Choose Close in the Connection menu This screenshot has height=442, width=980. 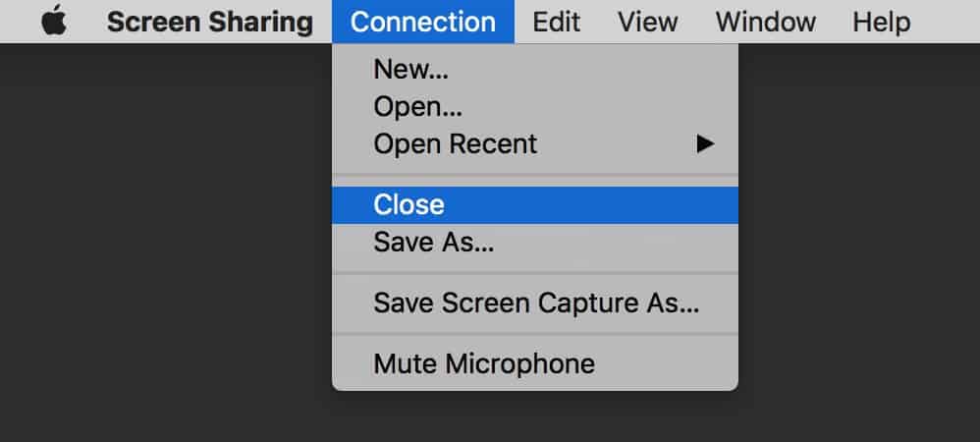[408, 205]
